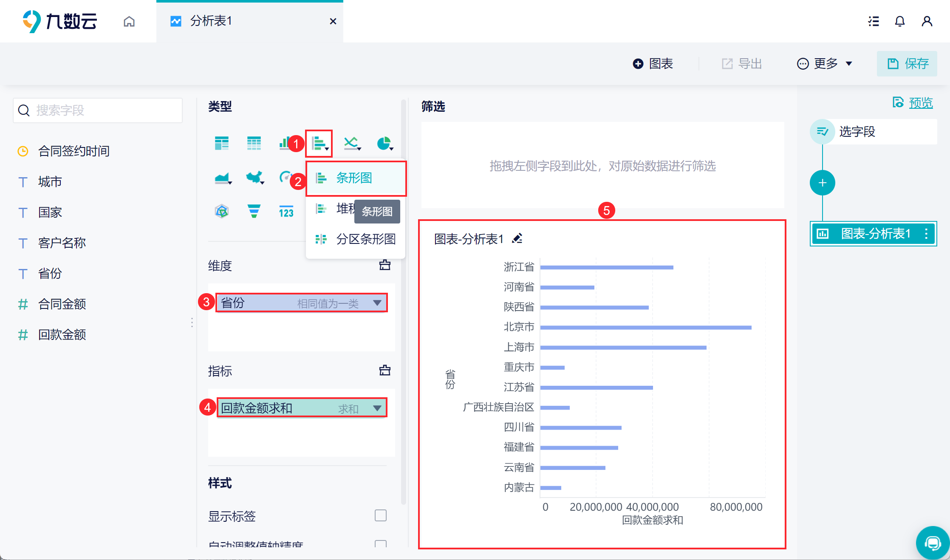This screenshot has height=560, width=950.
Task: Open notifications bell
Action: pyautogui.click(x=900, y=21)
